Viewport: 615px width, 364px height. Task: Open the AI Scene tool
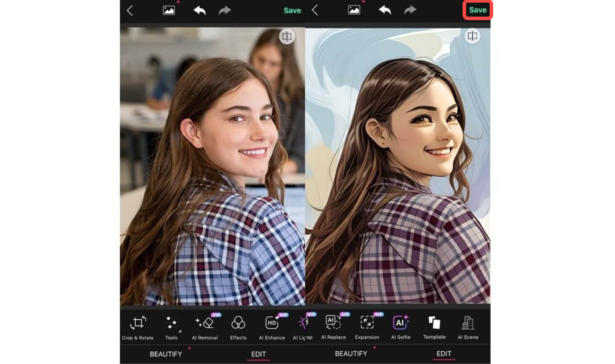(467, 326)
